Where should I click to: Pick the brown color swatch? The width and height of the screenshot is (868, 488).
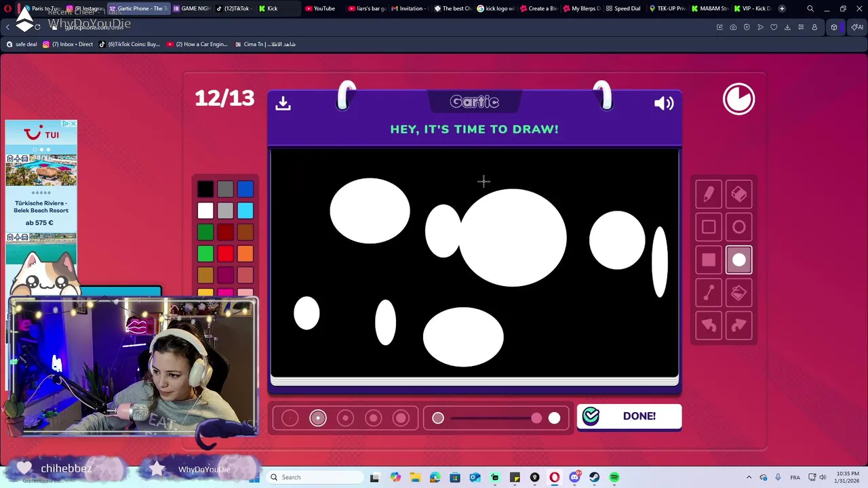(245, 232)
